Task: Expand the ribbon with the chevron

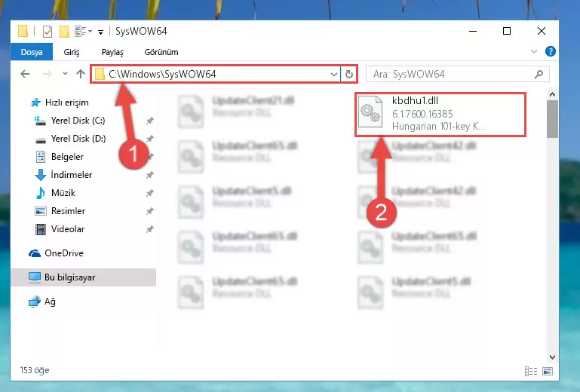Action: tap(534, 51)
